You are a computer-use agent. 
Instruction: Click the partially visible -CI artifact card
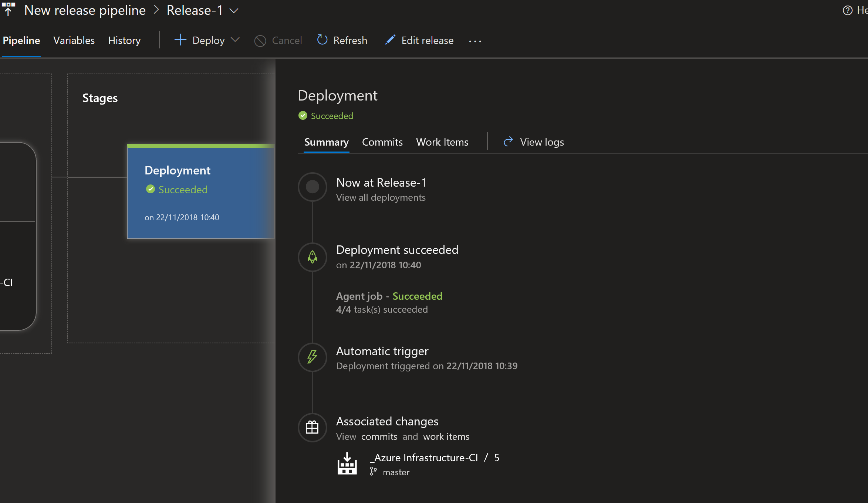pyautogui.click(x=18, y=236)
